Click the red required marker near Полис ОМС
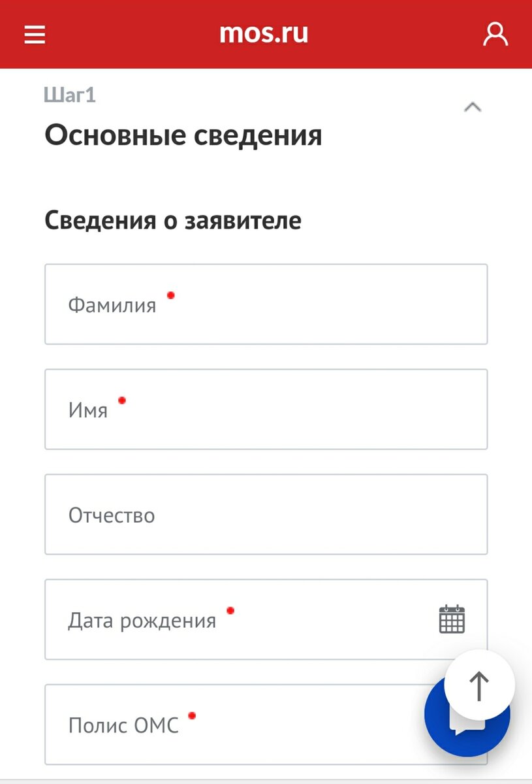This screenshot has height=784, width=532. pos(192,715)
